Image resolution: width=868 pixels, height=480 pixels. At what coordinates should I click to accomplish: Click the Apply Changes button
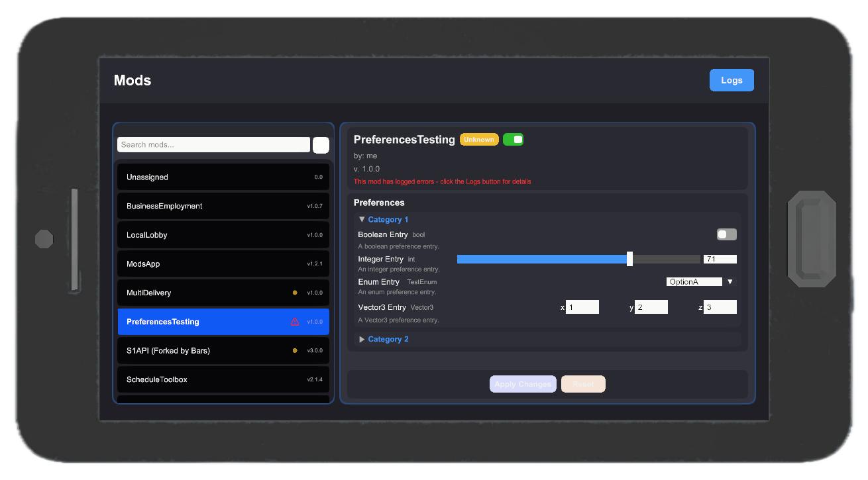coord(523,384)
